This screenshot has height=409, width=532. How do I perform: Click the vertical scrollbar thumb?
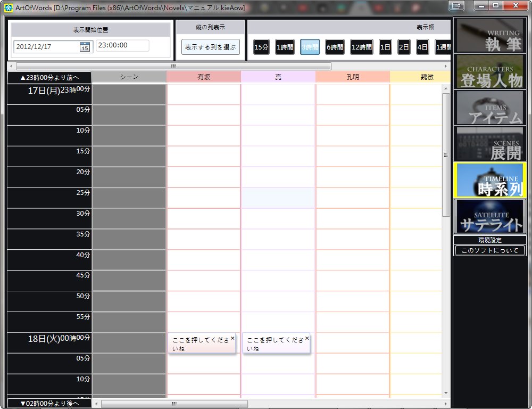point(446,155)
